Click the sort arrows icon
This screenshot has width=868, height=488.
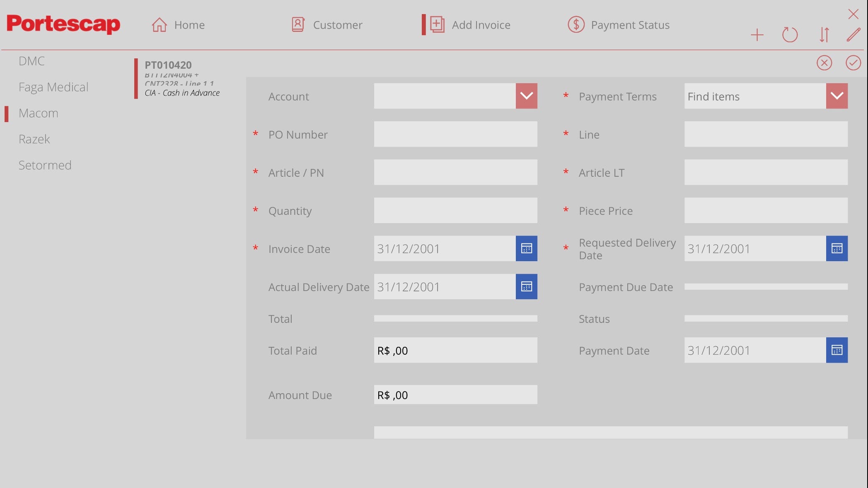[824, 35]
